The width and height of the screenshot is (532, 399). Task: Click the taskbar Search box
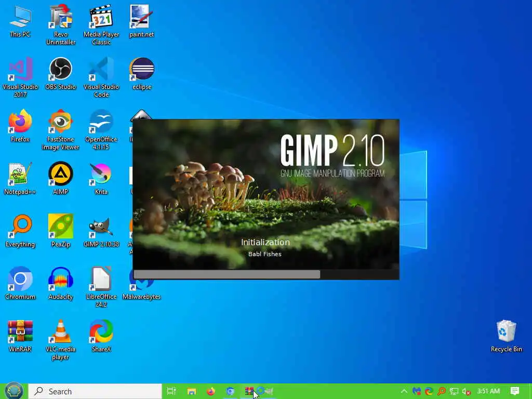95,391
